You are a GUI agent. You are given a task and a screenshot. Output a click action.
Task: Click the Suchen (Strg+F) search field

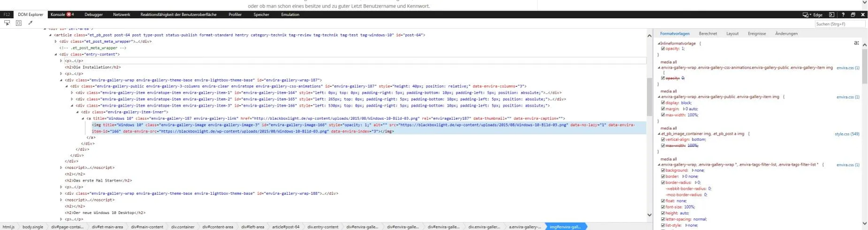coord(839,24)
